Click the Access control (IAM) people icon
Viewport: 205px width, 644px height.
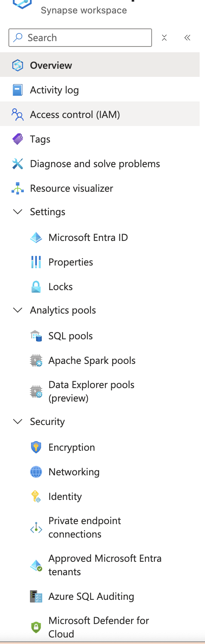click(18, 115)
